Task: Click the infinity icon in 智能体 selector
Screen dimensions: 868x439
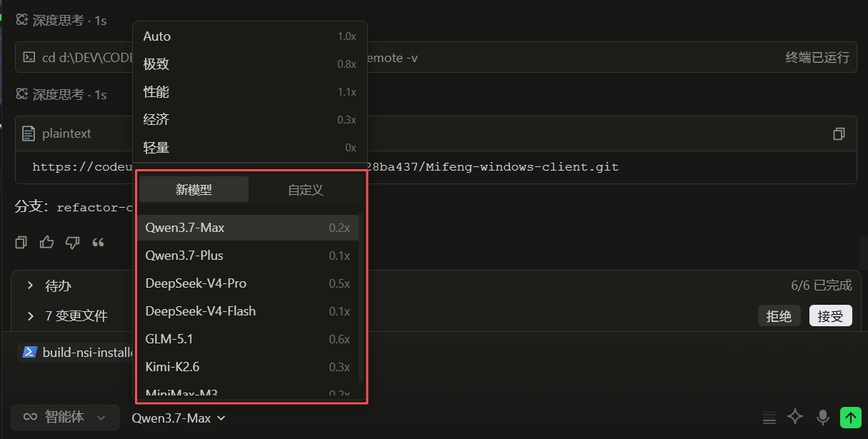Action: coord(31,417)
